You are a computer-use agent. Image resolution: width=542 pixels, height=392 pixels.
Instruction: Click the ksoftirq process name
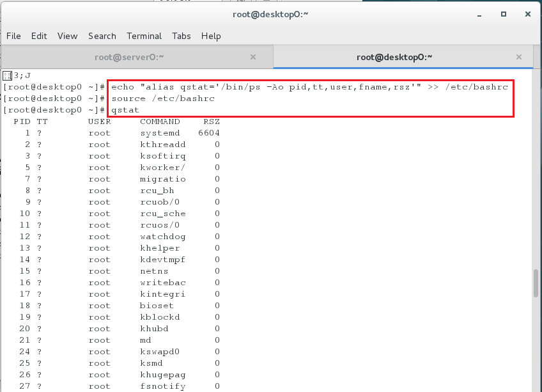[x=163, y=157]
